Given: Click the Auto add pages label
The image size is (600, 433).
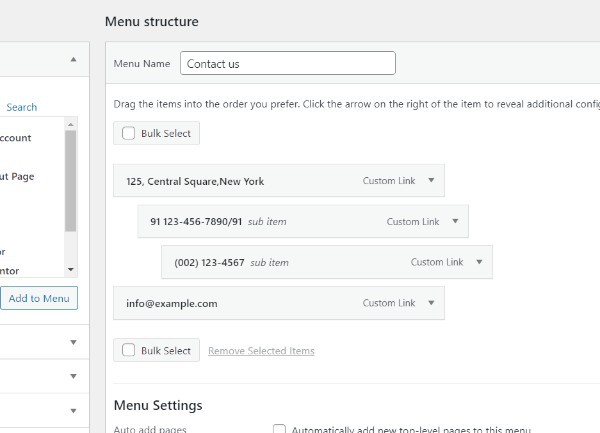Looking at the screenshot, I should [150, 429].
